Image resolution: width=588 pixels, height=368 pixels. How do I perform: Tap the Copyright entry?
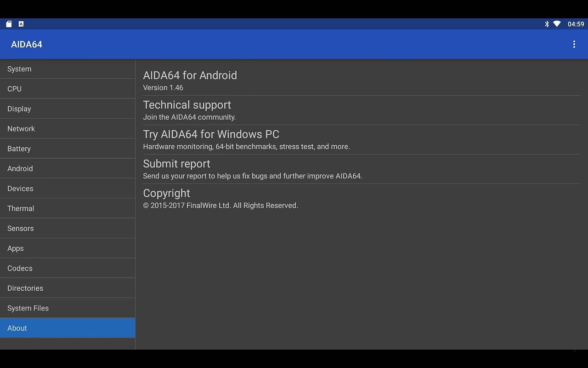click(362, 199)
